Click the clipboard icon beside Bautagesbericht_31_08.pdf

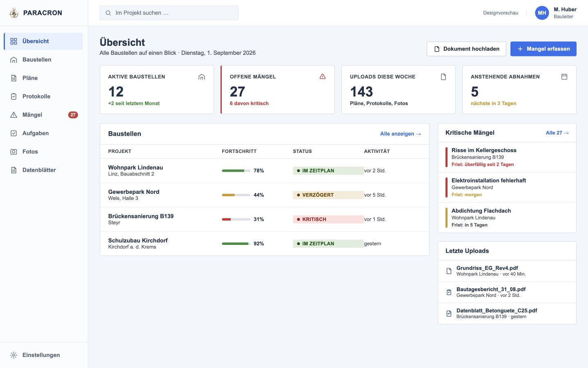(449, 292)
